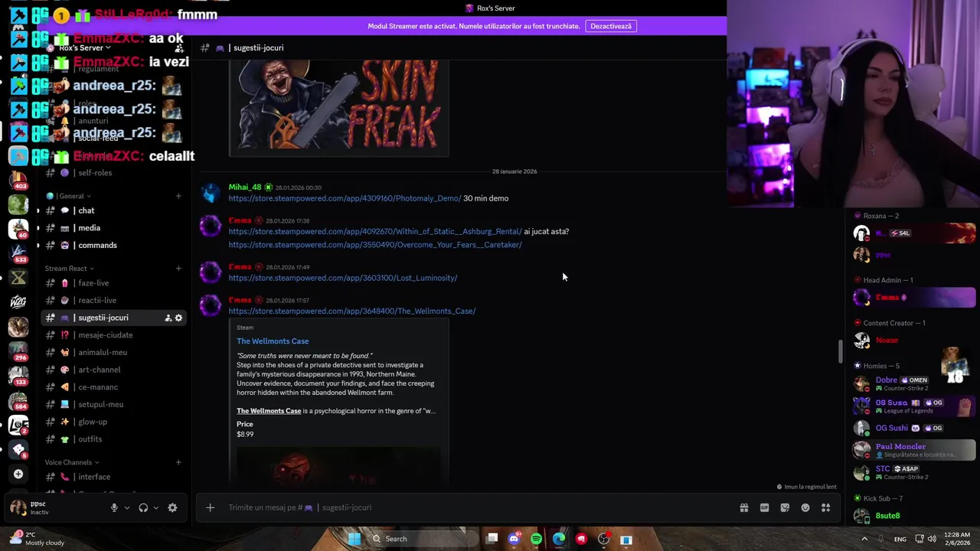The width and height of the screenshot is (980, 551).
Task: Open the faze-live channel
Action: pyautogui.click(x=113, y=283)
